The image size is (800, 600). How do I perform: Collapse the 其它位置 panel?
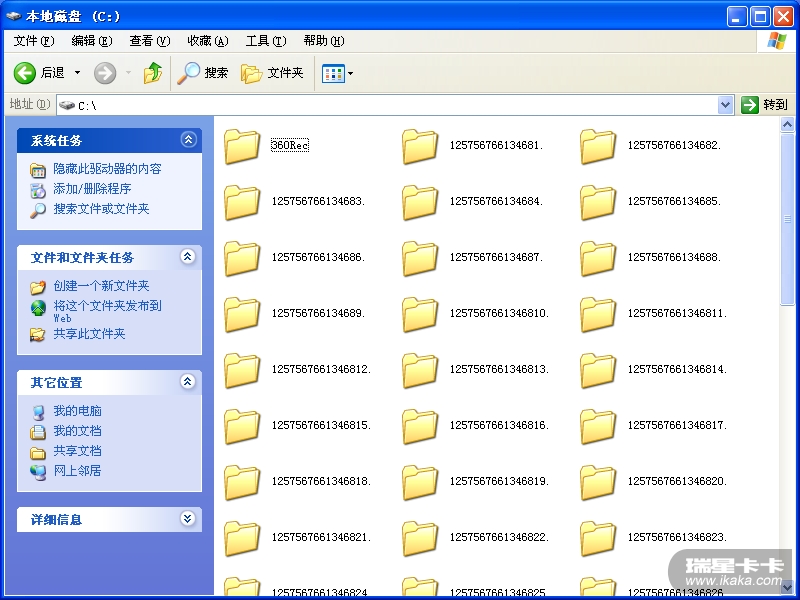188,381
